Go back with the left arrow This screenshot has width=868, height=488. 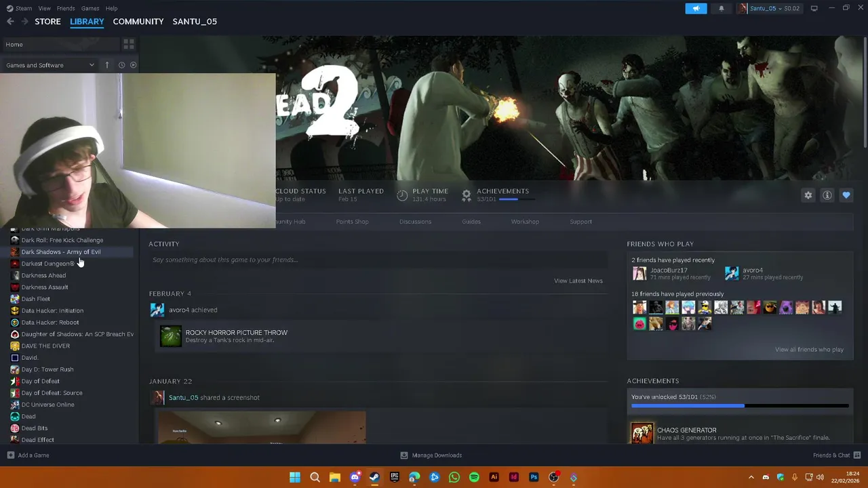point(10,22)
